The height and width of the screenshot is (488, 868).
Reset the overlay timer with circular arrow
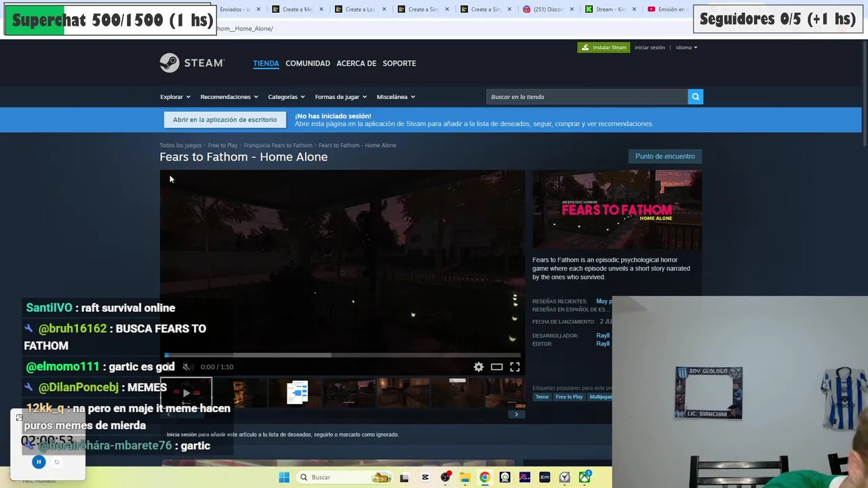coord(57,462)
